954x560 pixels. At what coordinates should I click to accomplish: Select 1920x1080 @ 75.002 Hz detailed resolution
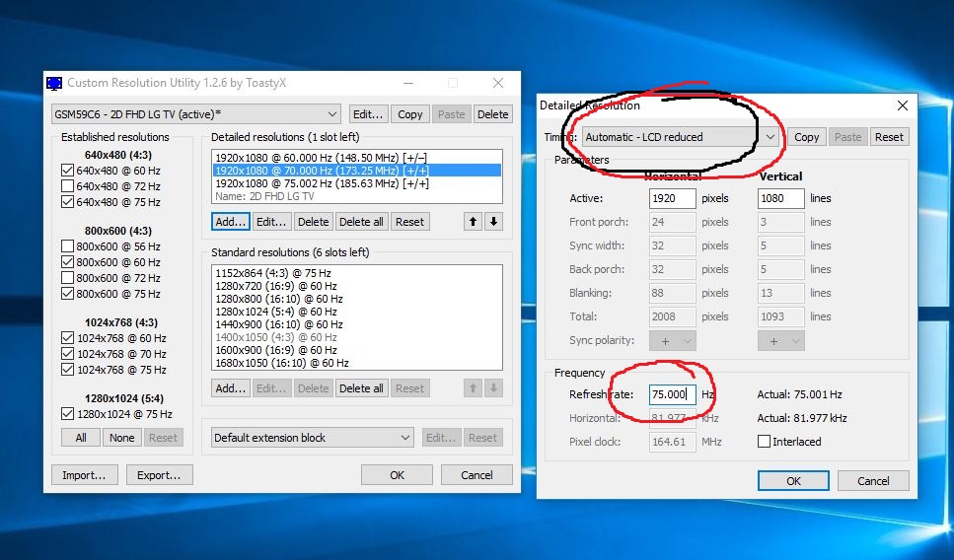(x=356, y=183)
